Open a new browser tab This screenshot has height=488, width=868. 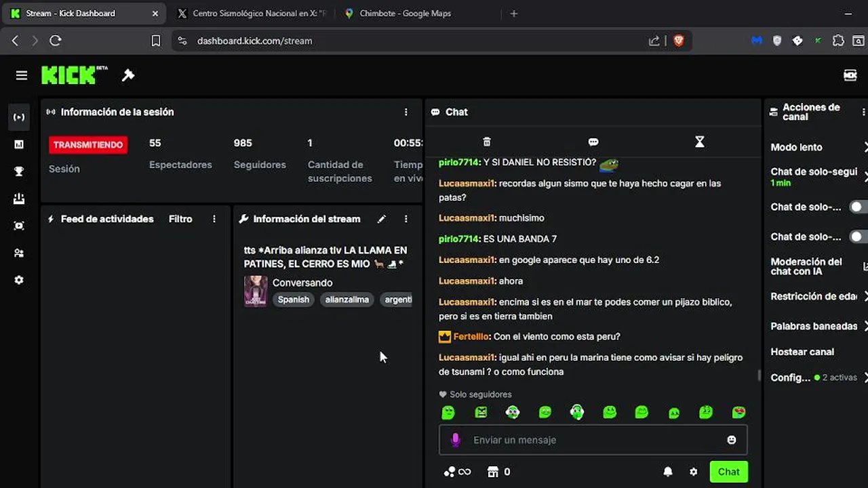point(513,14)
